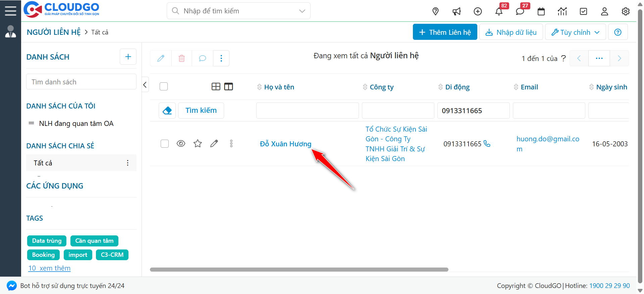This screenshot has width=644, height=294.
Task: Open the user profile icon
Action: (604, 11)
